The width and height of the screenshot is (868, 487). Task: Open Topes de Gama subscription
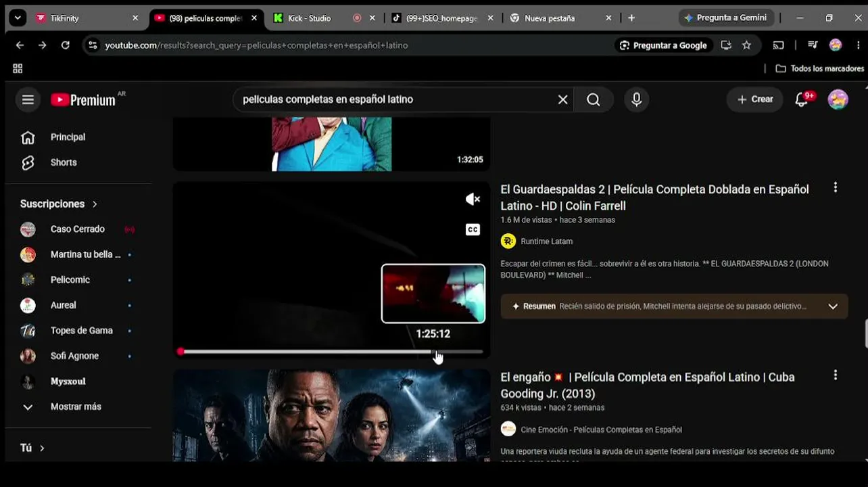[x=79, y=331]
